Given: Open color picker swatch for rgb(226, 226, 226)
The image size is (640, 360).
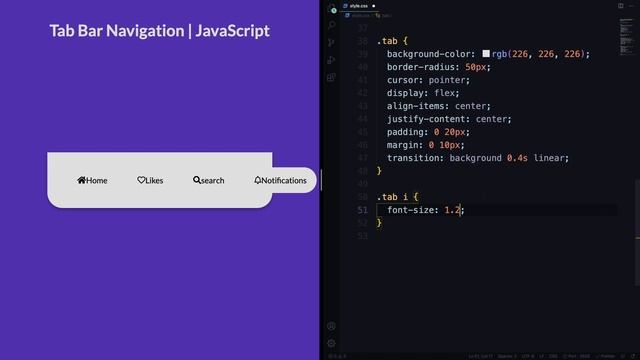Looking at the screenshot, I should (486, 53).
